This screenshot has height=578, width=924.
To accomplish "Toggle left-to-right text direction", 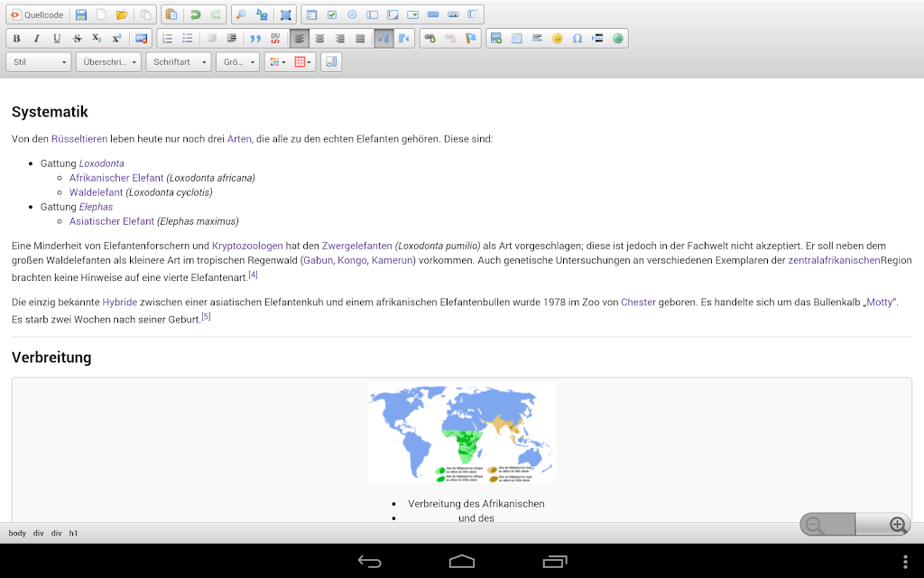I will [383, 38].
